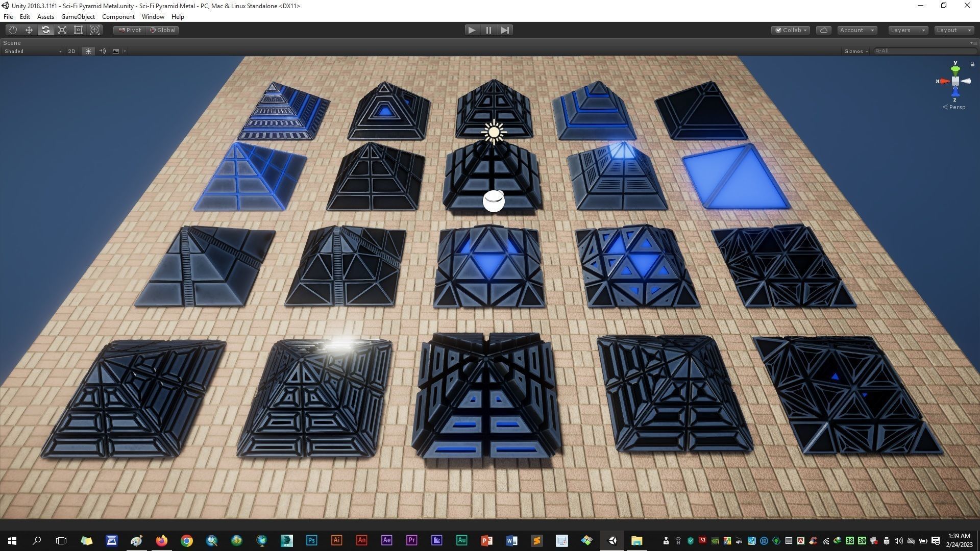The width and height of the screenshot is (980, 551).
Task: Toggle Global/Local handle rotation
Action: pos(162,30)
